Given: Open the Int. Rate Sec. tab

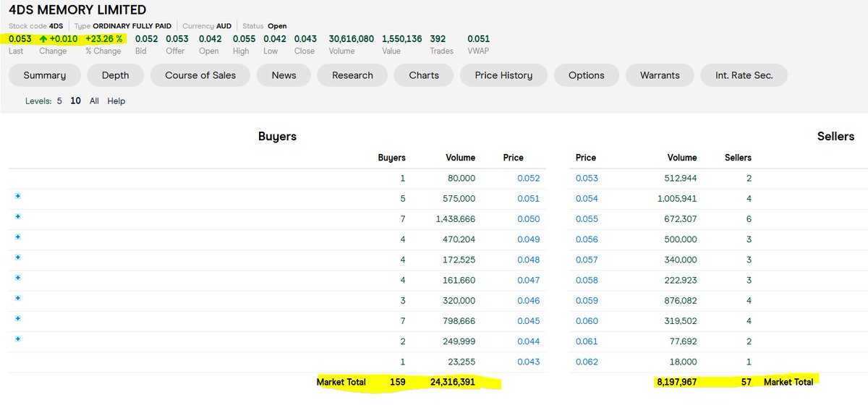Looking at the screenshot, I should coord(744,75).
